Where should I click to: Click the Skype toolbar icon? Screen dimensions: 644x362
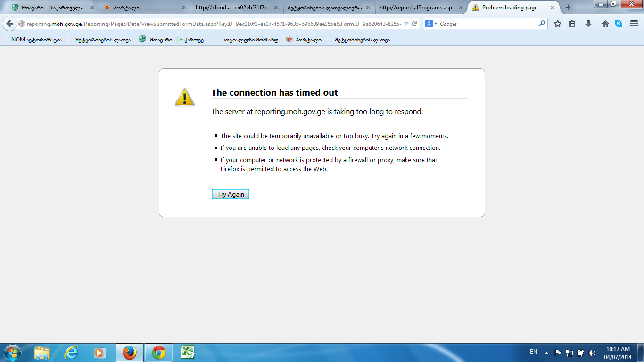[x=618, y=24]
